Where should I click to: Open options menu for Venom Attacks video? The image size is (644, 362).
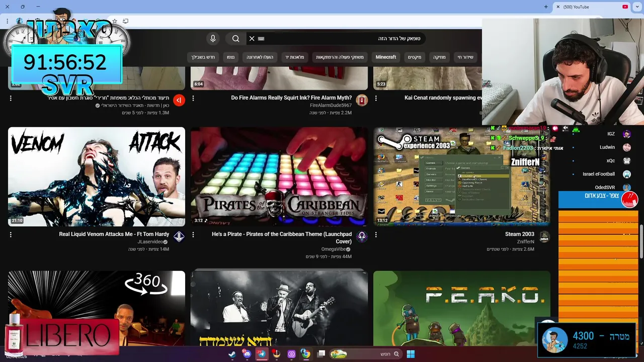11,235
